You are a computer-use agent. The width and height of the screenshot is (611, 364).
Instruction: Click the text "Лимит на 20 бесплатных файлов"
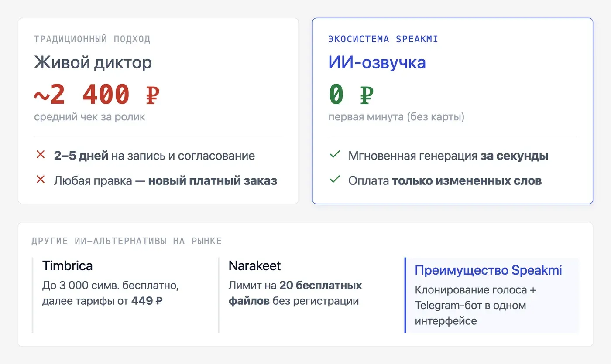[295, 293]
